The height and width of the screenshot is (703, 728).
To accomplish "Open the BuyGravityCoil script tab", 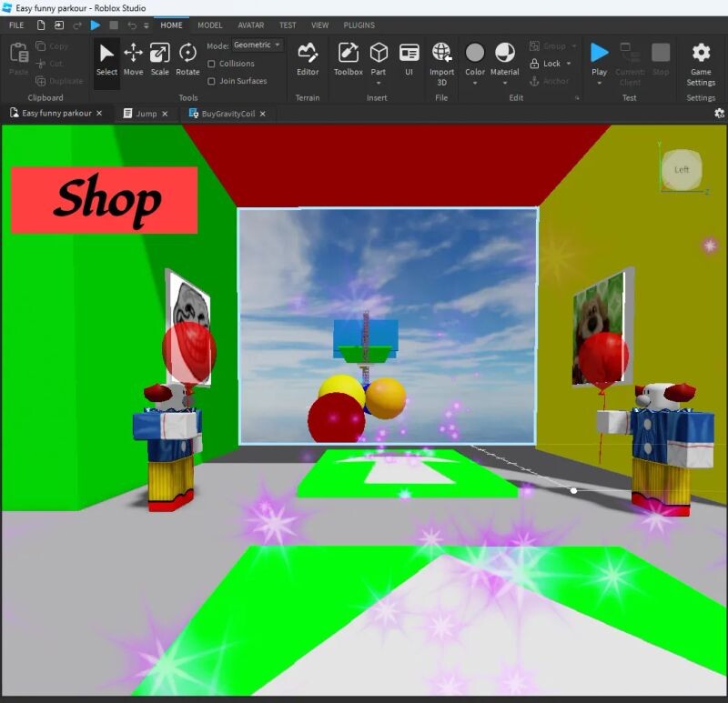I will click(x=222, y=114).
